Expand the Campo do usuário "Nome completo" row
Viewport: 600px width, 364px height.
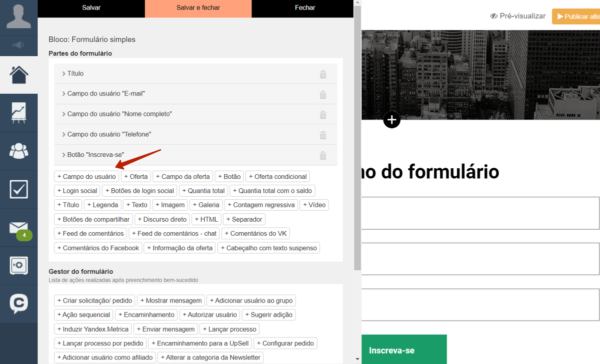click(119, 114)
